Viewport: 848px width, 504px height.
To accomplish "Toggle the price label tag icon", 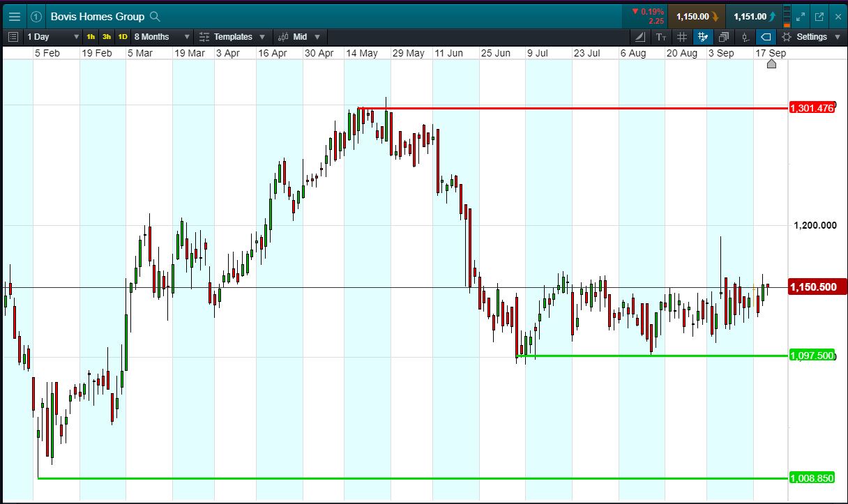I will click(766, 37).
